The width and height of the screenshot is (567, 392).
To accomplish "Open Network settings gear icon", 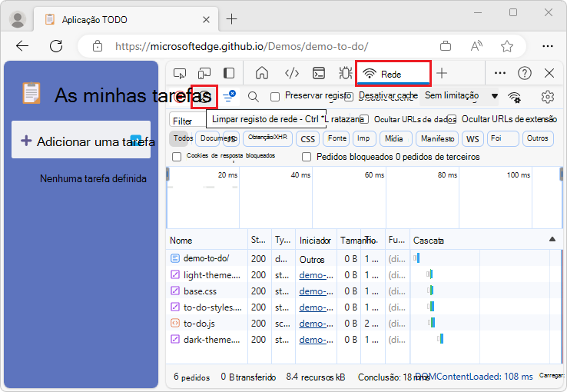I will point(547,97).
